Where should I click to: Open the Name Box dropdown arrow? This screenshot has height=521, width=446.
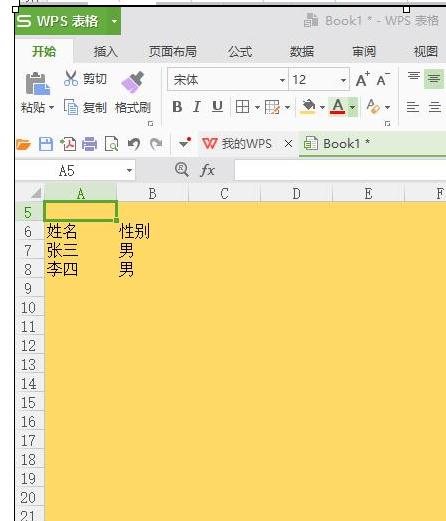tap(129, 171)
